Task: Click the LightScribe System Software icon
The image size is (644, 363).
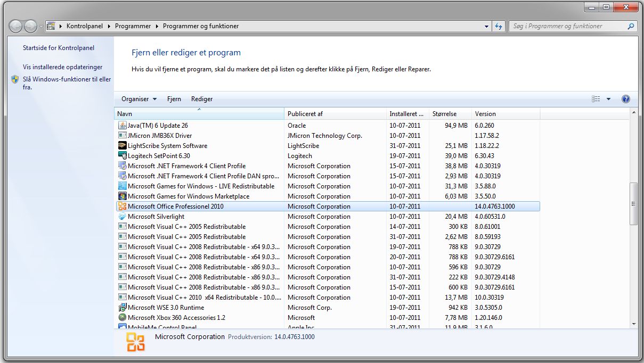Action: [x=122, y=146]
